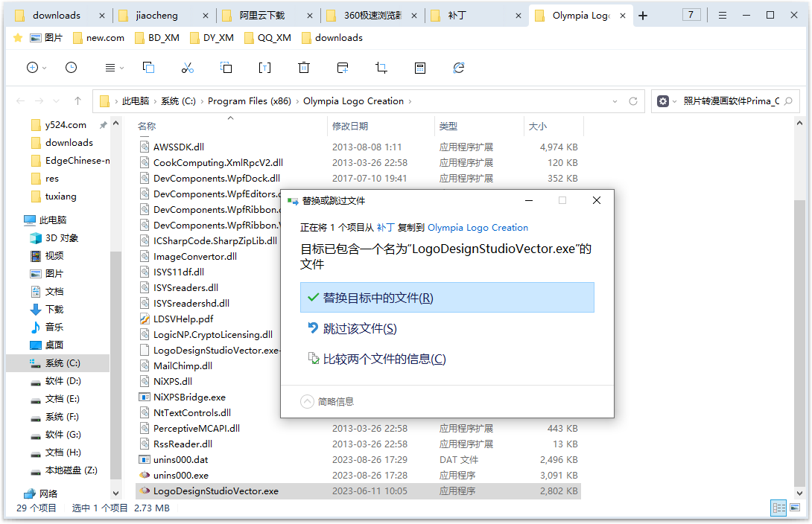Click the scissors cut icon

pos(188,68)
